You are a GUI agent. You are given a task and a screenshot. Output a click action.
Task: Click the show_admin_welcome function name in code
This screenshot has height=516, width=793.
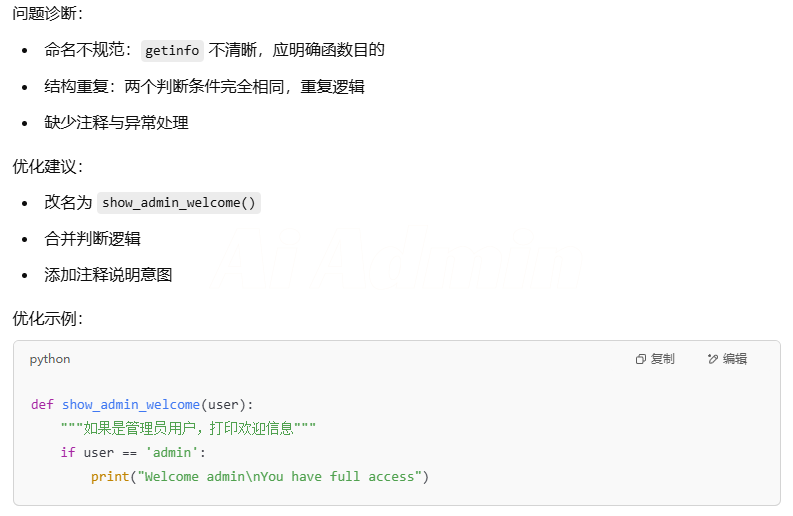[130, 405]
